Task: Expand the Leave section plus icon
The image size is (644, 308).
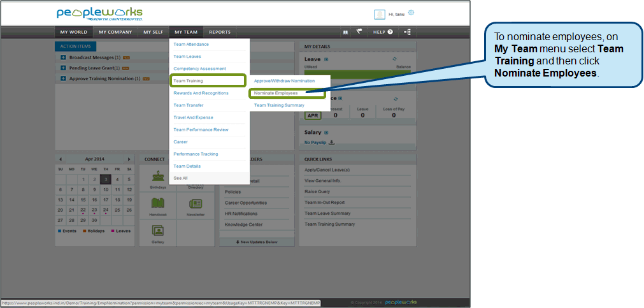Action: (326, 60)
